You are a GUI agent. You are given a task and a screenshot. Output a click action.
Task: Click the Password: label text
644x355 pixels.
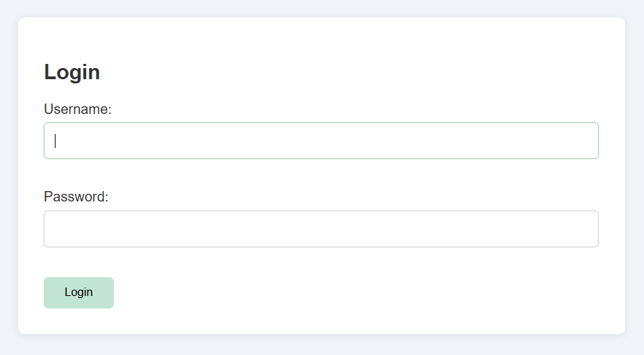[x=76, y=197]
